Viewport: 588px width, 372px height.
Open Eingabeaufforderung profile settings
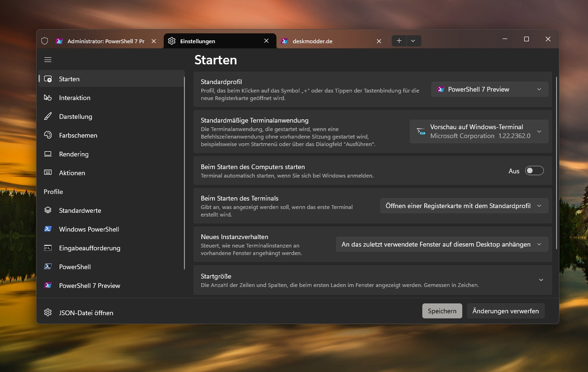pos(112,248)
